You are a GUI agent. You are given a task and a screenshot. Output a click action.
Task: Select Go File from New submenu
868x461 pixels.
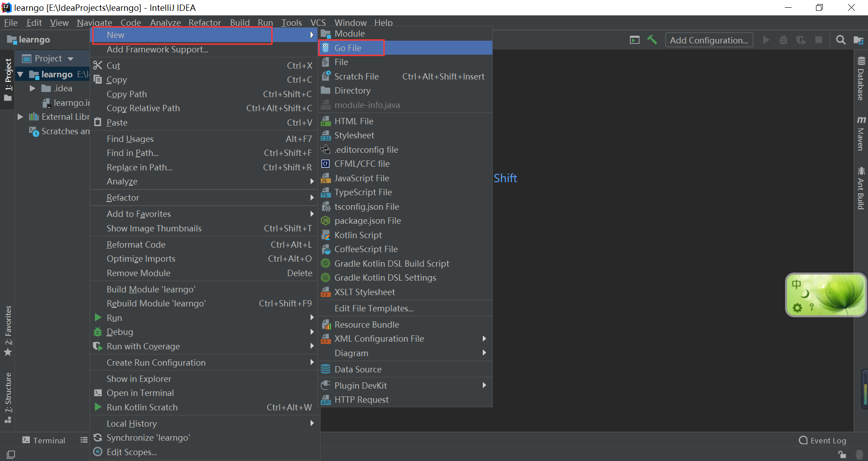(x=405, y=48)
